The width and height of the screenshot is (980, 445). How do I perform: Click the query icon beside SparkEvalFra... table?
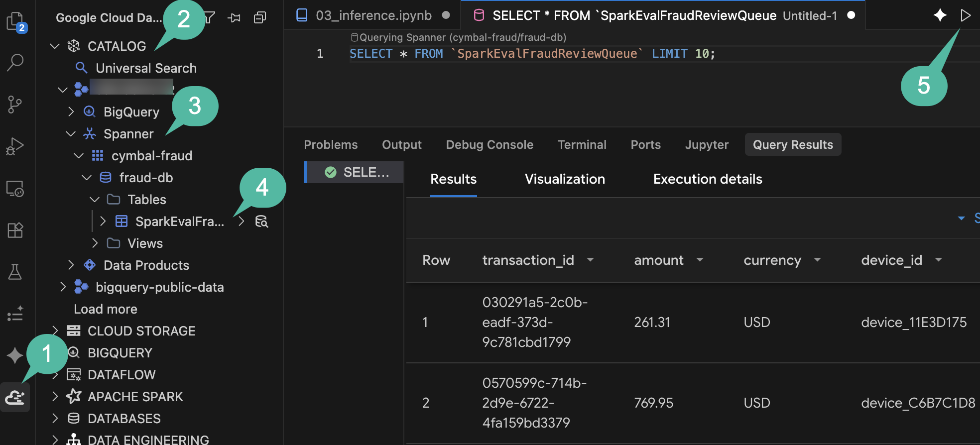(x=262, y=222)
